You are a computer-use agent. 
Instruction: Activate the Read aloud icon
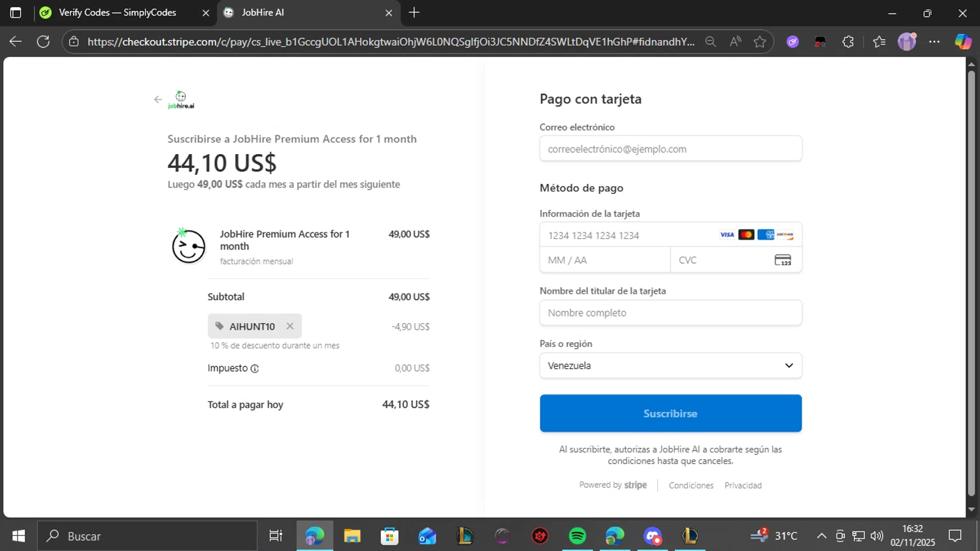[x=735, y=42]
